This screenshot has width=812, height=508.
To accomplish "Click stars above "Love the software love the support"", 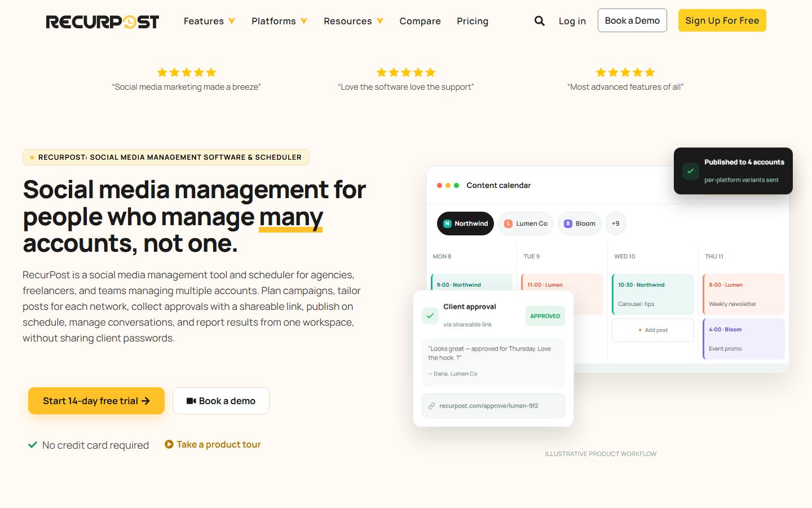I will click(x=406, y=72).
